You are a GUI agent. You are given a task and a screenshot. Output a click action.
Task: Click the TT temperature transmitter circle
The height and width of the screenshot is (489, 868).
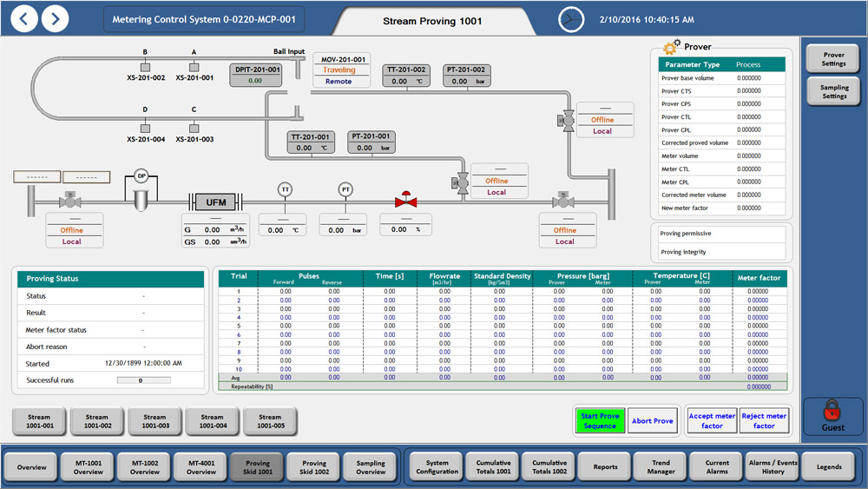point(285,189)
